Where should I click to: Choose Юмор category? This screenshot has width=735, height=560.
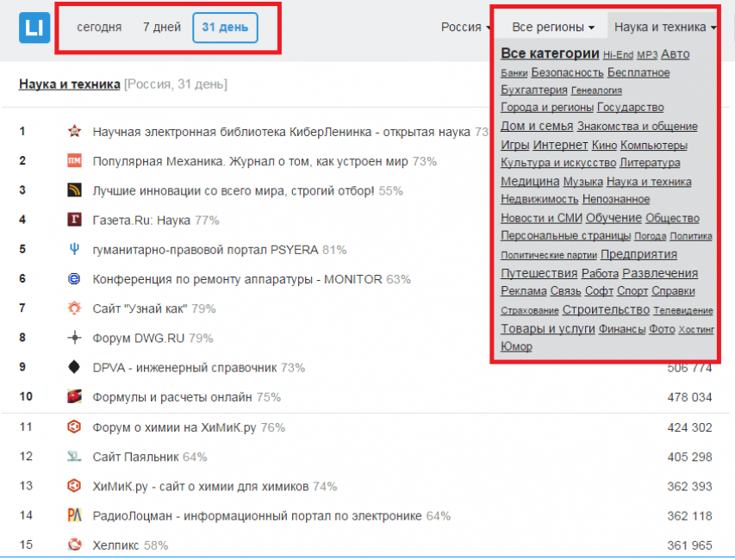pyautogui.click(x=516, y=346)
